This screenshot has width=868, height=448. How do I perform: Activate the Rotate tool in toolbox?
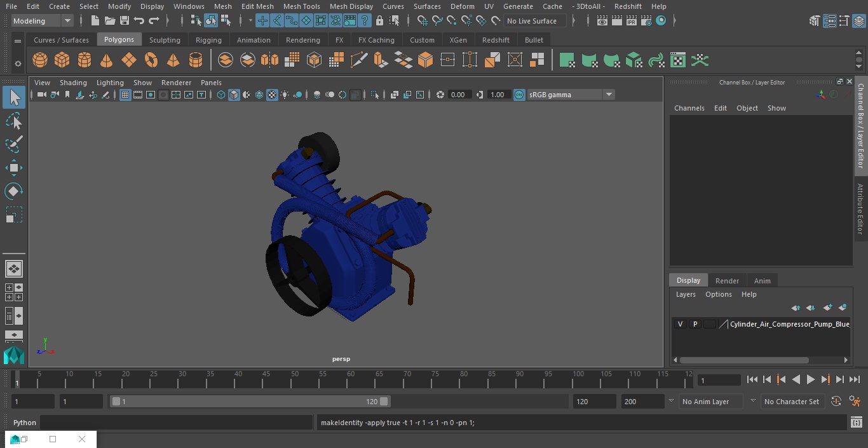tap(13, 191)
